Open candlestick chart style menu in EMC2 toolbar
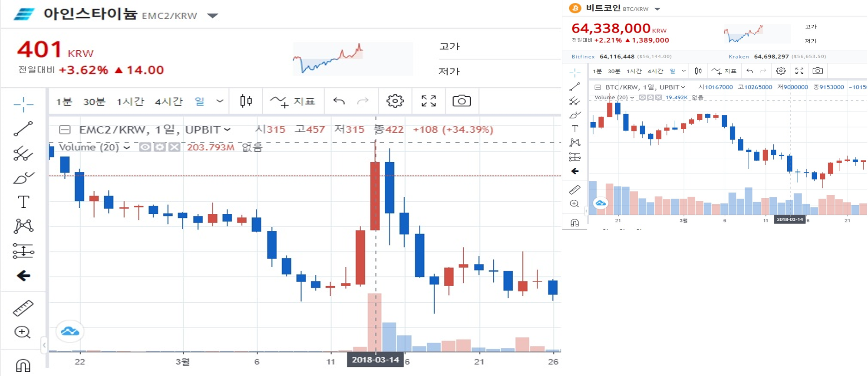868x376 pixels. pos(246,101)
